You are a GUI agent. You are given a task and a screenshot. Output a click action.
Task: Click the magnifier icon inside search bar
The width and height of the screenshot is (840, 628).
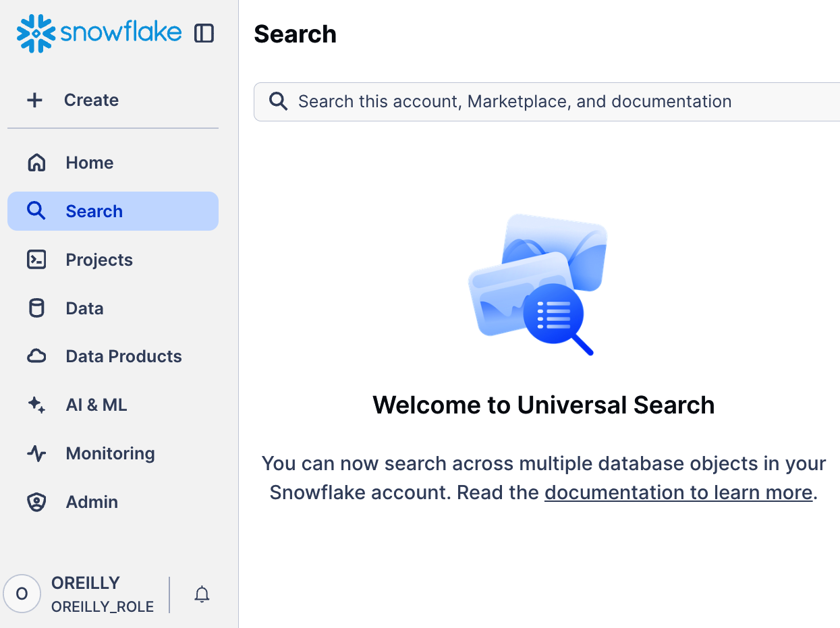pos(279,101)
